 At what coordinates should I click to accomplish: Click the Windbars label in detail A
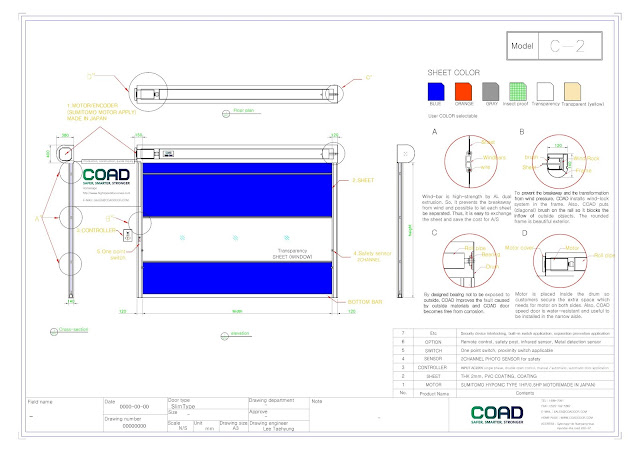[494, 158]
